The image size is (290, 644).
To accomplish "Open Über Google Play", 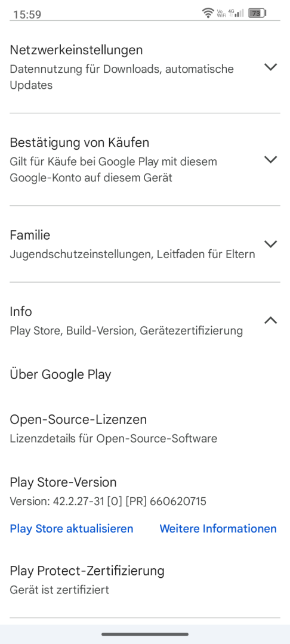I will (60, 374).
